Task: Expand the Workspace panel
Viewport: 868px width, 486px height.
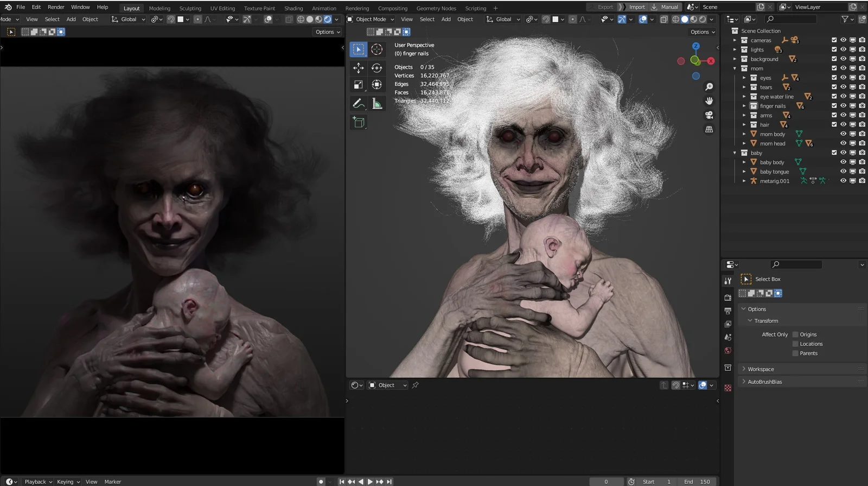Action: (x=761, y=369)
